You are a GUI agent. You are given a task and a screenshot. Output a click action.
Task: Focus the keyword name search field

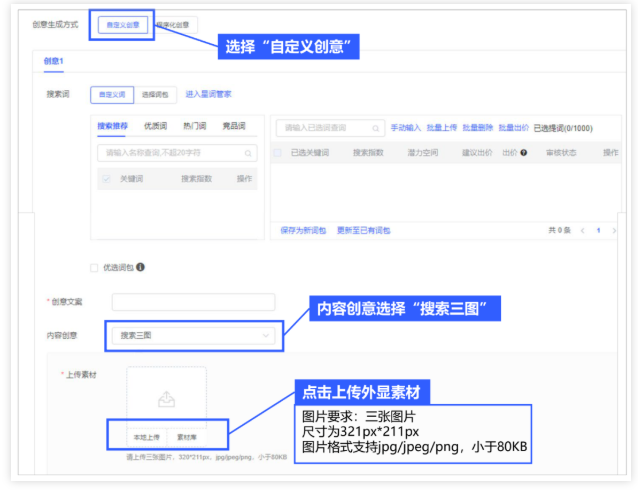177,153
